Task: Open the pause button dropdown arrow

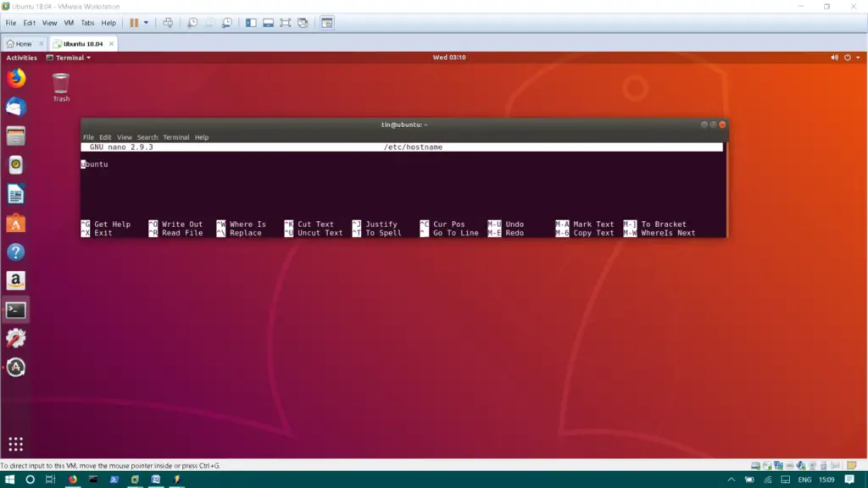Action: (x=145, y=23)
